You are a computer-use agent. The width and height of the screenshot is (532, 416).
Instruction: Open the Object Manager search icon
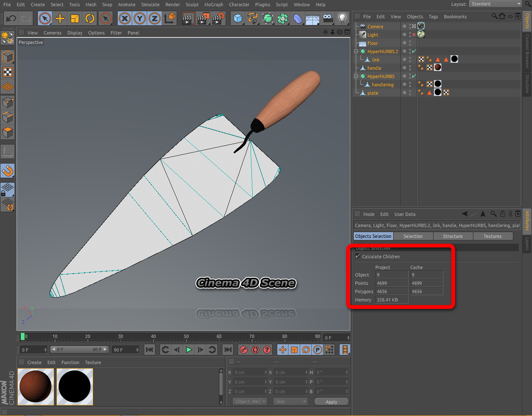click(495, 16)
